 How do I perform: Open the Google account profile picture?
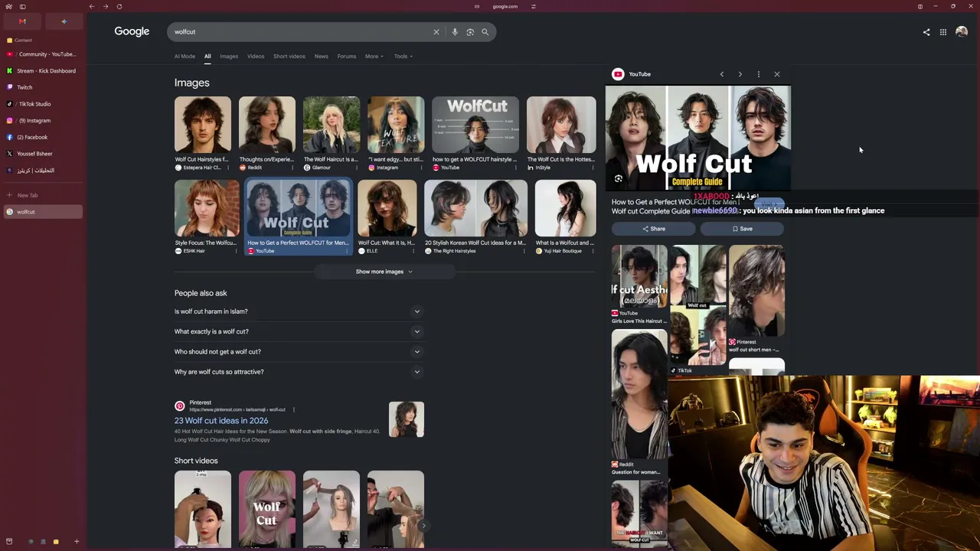click(962, 31)
